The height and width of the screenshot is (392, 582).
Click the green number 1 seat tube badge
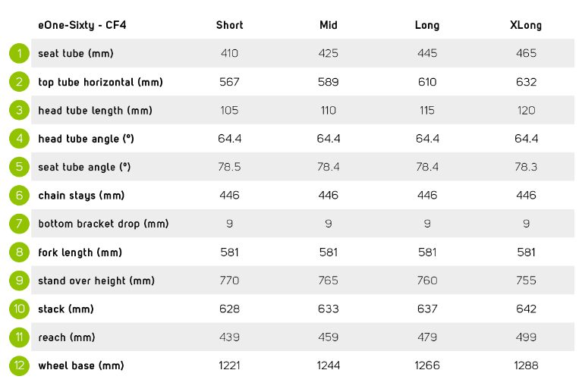(x=19, y=53)
